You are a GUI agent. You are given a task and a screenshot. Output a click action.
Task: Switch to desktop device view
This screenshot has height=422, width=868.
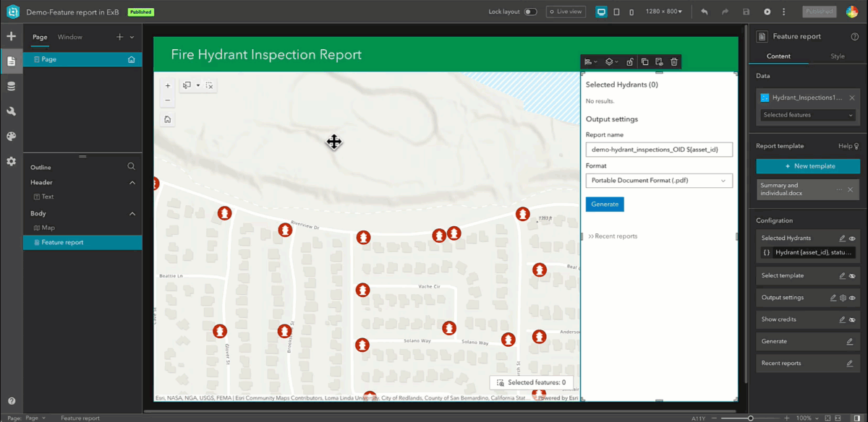(x=601, y=12)
